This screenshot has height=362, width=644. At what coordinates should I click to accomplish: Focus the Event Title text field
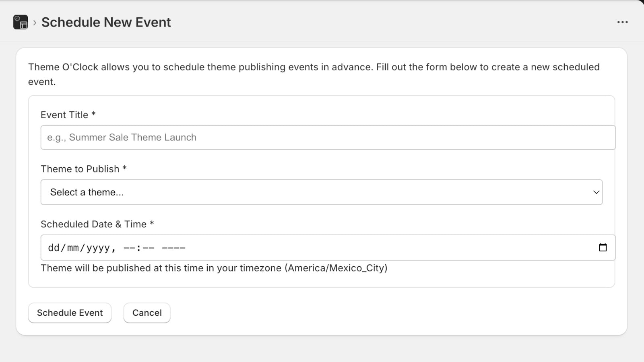tap(322, 137)
